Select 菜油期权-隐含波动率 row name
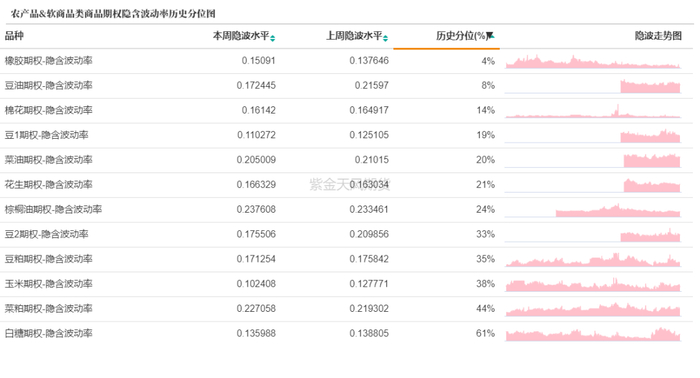 (x=48, y=160)
